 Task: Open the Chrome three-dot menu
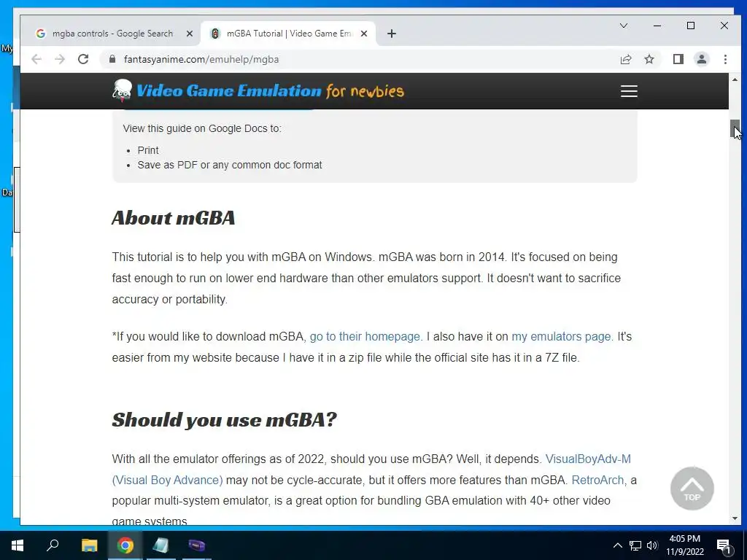[725, 59]
